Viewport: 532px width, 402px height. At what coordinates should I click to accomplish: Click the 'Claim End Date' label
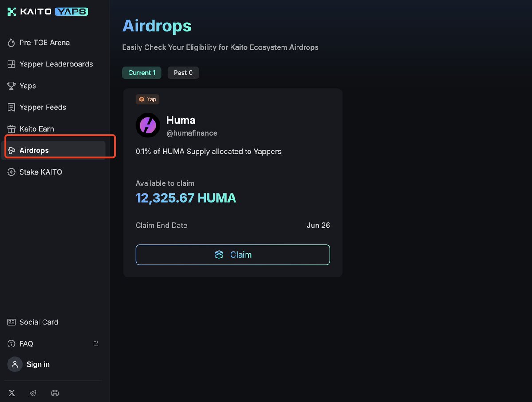[x=161, y=226]
